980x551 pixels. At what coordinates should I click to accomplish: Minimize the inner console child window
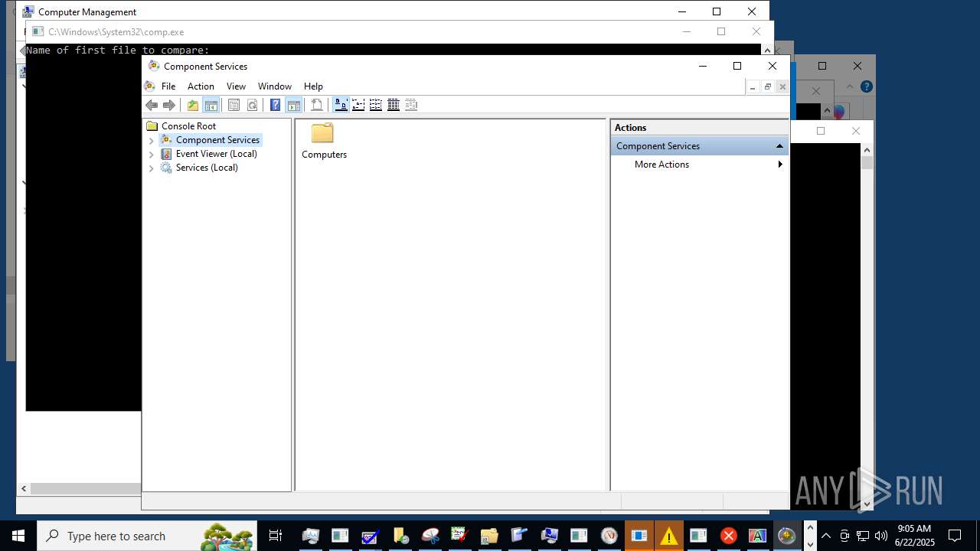click(753, 87)
